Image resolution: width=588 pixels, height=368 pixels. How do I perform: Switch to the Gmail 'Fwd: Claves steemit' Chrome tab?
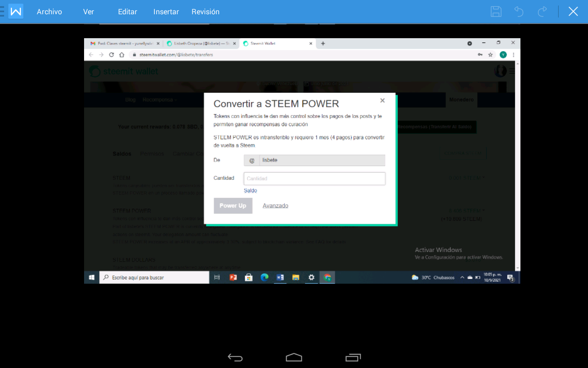tap(124, 43)
